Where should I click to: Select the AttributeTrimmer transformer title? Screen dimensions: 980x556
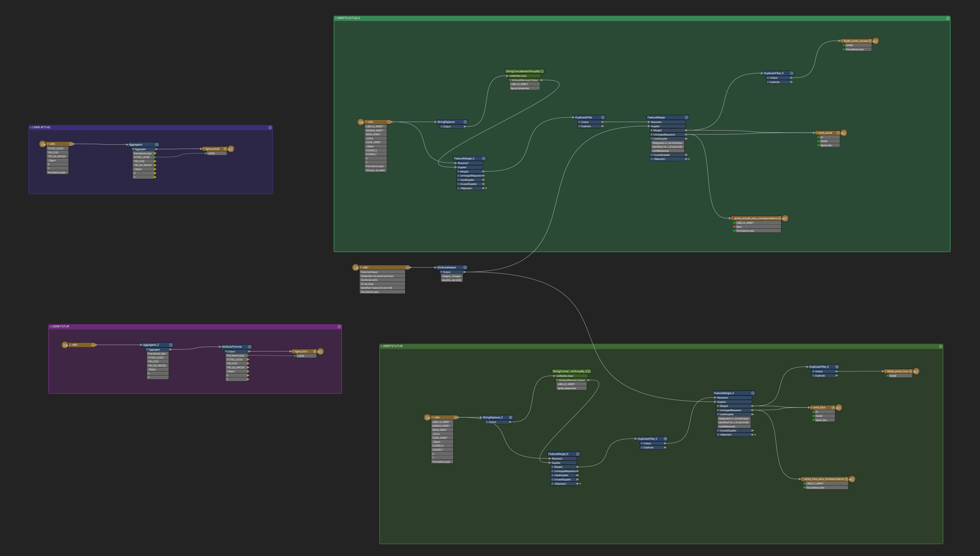pos(232,347)
